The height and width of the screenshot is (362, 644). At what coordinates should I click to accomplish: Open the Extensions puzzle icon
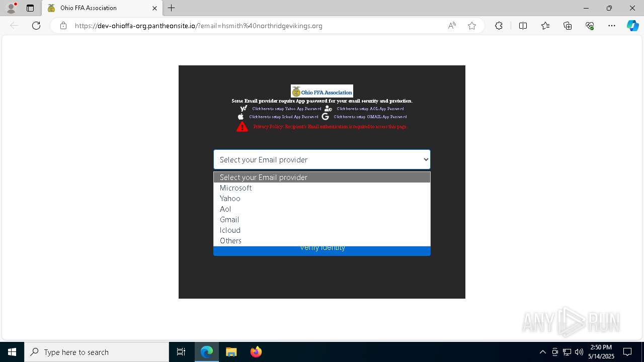(499, 26)
